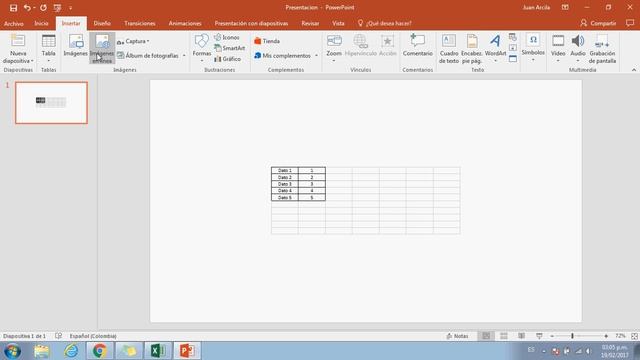
Task: Click Álbum de fotografías
Action: point(148,56)
